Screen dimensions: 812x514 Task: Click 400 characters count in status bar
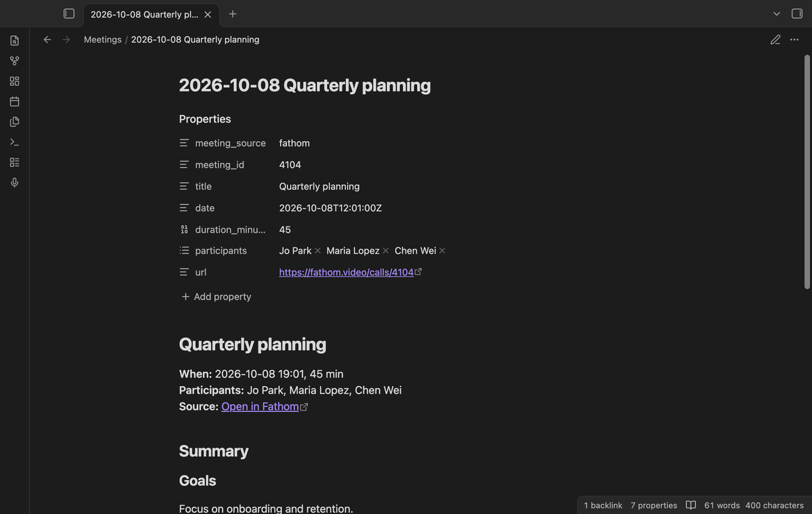click(775, 505)
